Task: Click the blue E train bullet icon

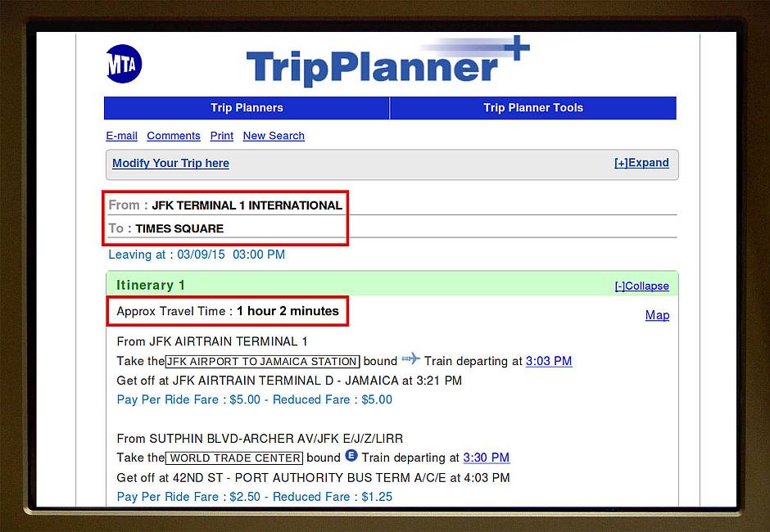Action: tap(351, 455)
